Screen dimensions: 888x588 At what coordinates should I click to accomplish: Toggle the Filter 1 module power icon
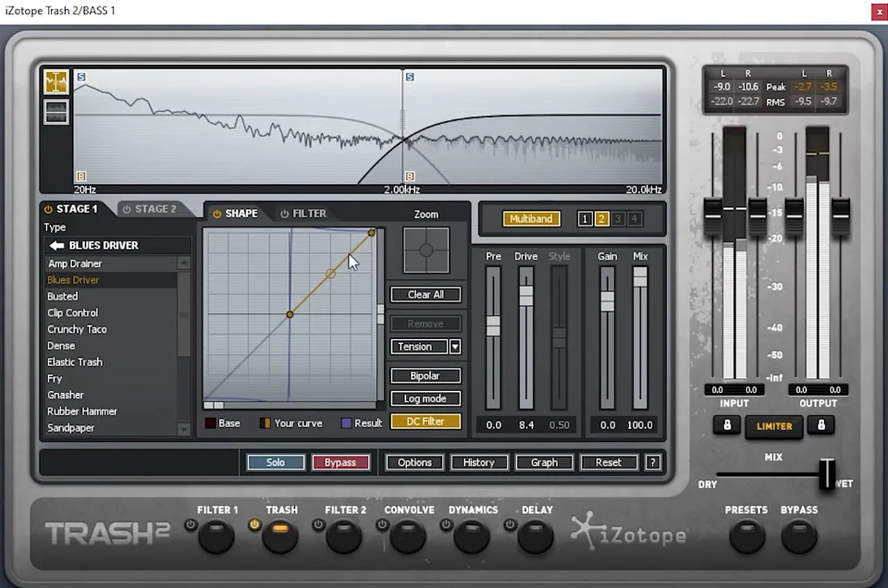pos(191,525)
